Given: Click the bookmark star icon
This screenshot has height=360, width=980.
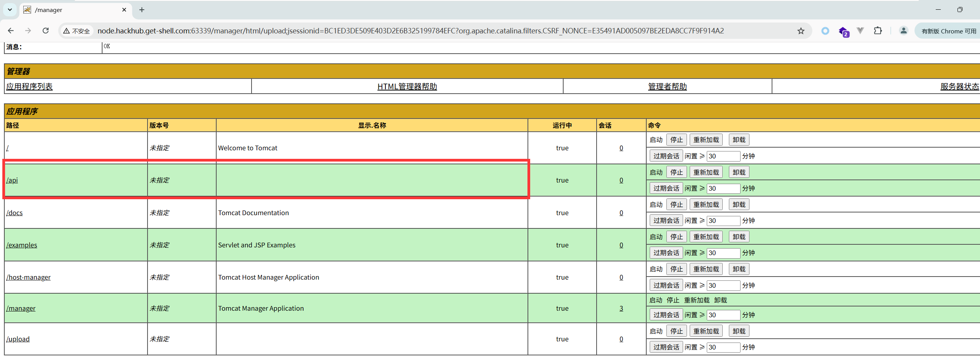Looking at the screenshot, I should [x=801, y=31].
